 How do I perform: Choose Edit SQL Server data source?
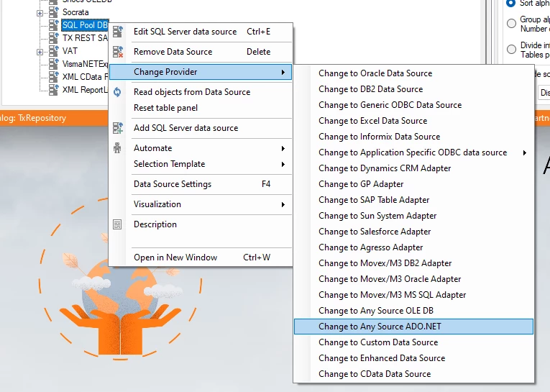pos(201,32)
